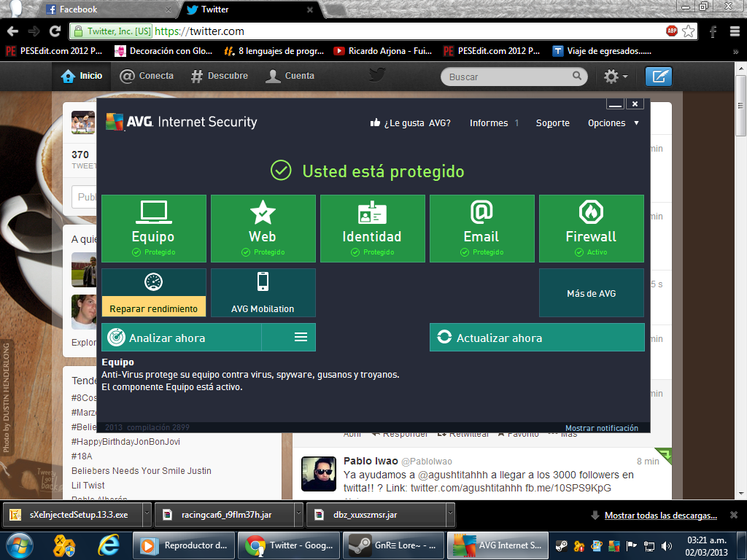Expand options for dbz_xuxszmsr.jar download
The height and width of the screenshot is (560, 747).
[x=450, y=514]
